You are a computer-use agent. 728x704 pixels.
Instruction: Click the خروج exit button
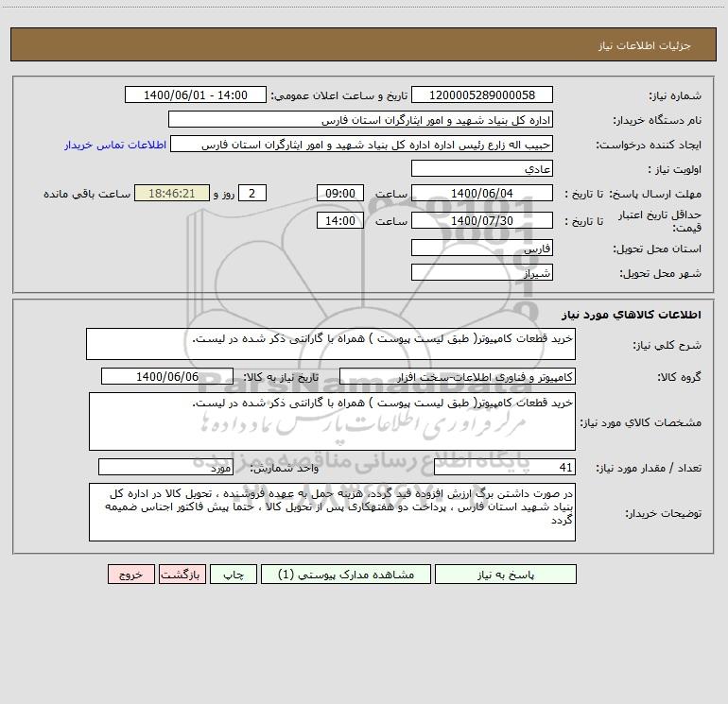(x=130, y=574)
